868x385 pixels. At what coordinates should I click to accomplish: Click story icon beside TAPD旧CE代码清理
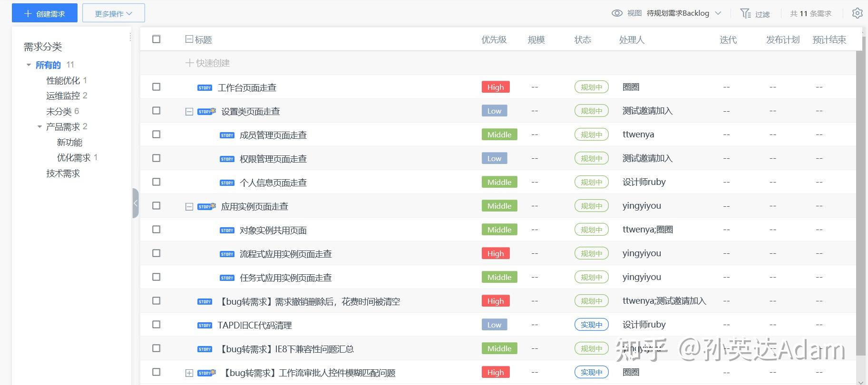point(205,325)
